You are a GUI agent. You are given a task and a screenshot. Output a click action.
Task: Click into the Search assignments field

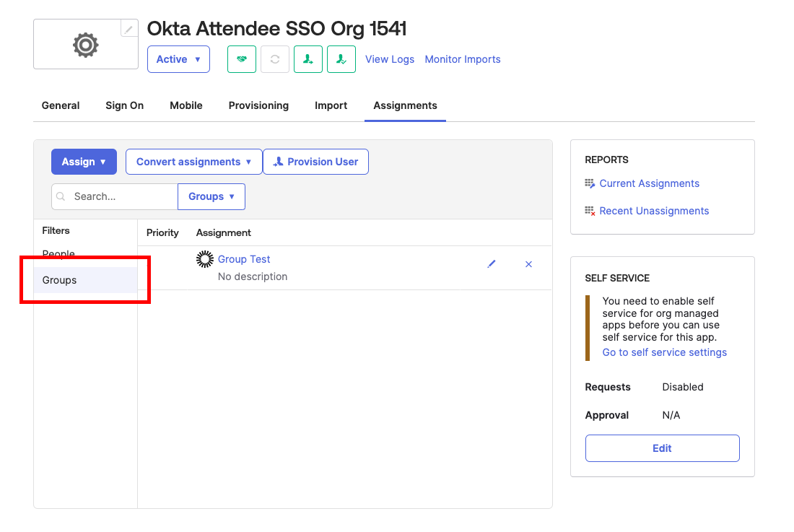[115, 196]
